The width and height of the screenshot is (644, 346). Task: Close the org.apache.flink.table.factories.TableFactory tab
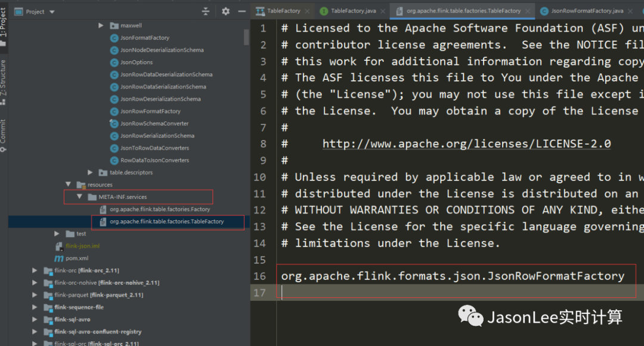[528, 11]
